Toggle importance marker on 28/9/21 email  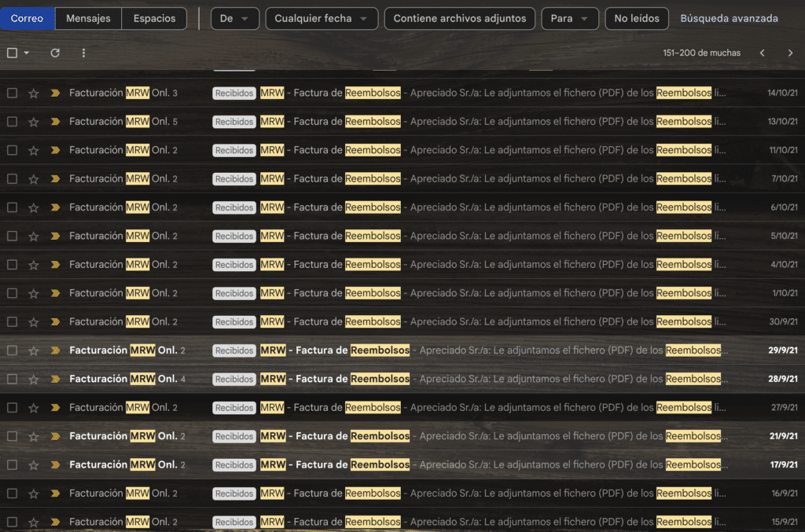tap(55, 379)
